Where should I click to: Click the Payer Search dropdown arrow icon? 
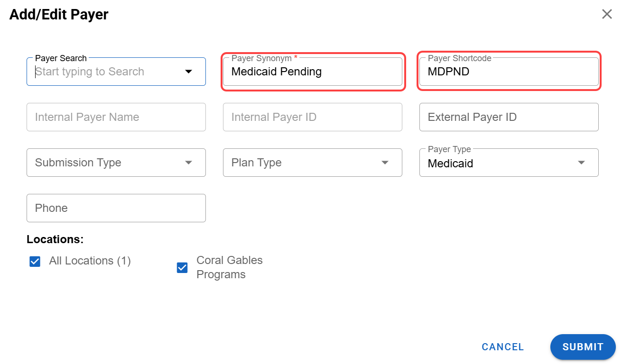pos(188,72)
